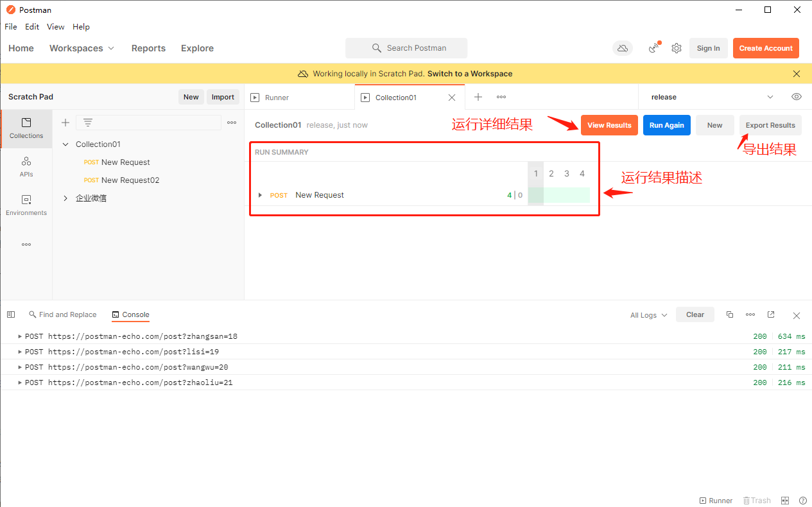This screenshot has height=507, width=812.
Task: Dismiss the Scratch Pad yellow banner
Action: pyautogui.click(x=797, y=74)
